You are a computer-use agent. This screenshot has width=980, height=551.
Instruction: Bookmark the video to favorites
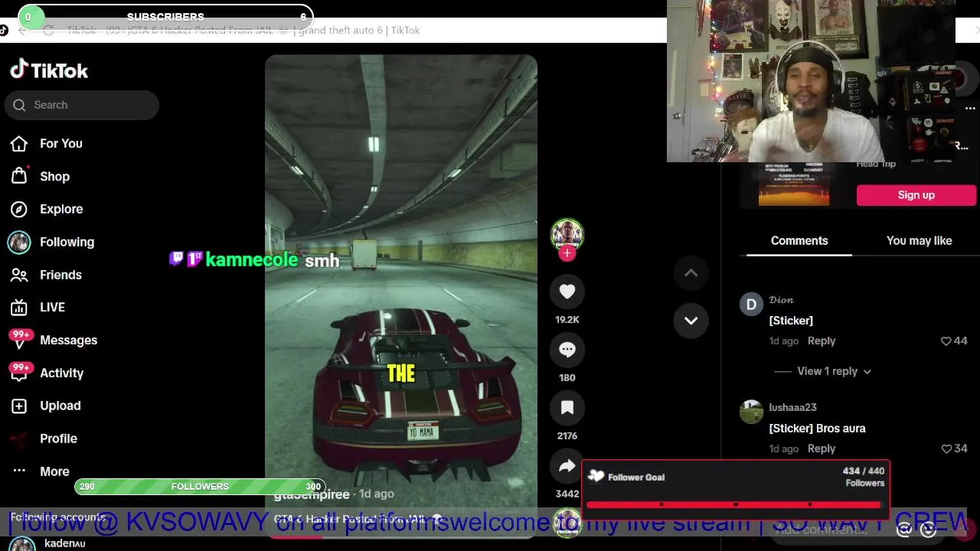(567, 407)
